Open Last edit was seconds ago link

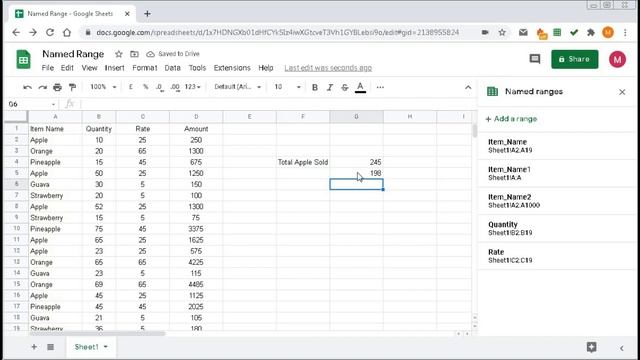point(328,68)
